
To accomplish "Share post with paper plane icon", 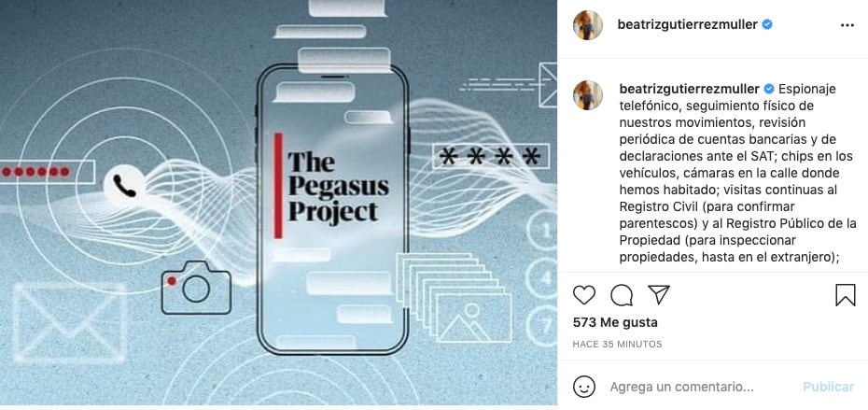I will 659,295.
